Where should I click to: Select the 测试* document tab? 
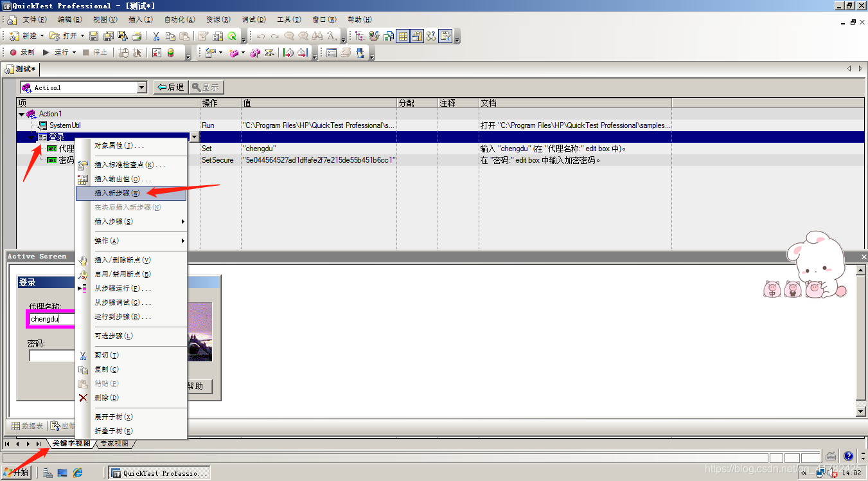21,69
